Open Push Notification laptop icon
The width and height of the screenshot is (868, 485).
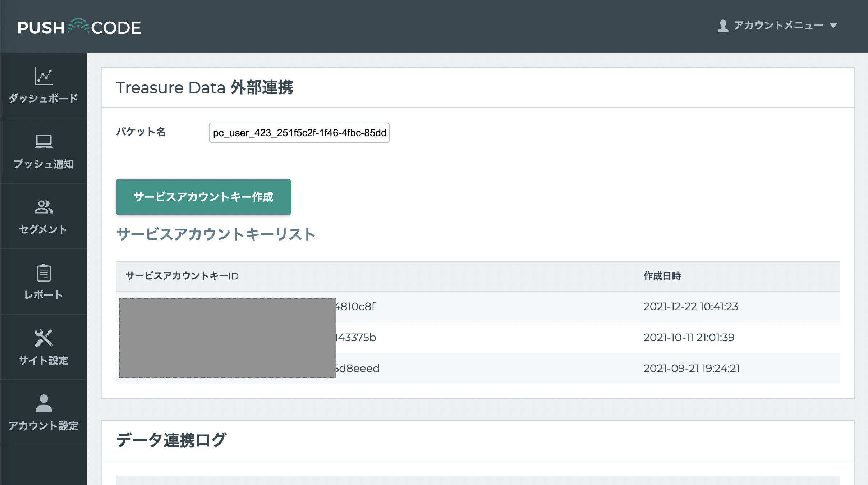[43, 142]
